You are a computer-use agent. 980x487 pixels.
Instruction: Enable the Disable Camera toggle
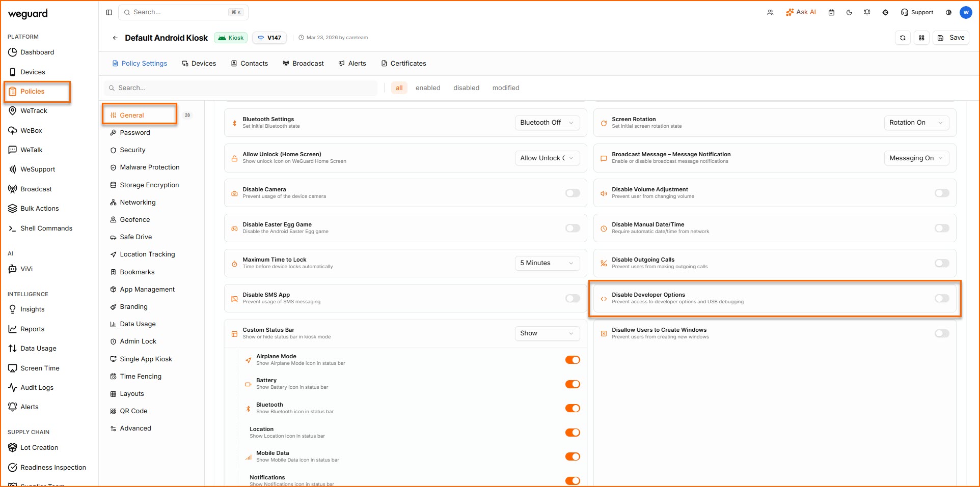(x=573, y=193)
